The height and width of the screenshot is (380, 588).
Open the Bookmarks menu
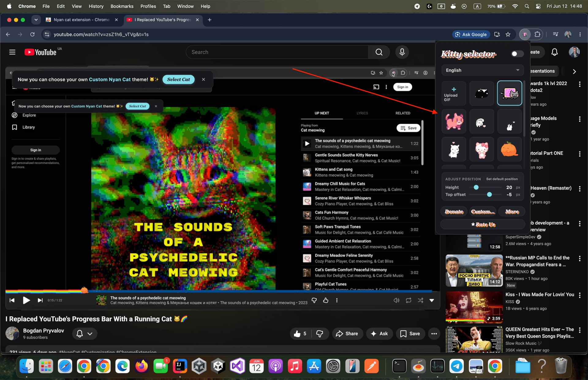(122, 6)
